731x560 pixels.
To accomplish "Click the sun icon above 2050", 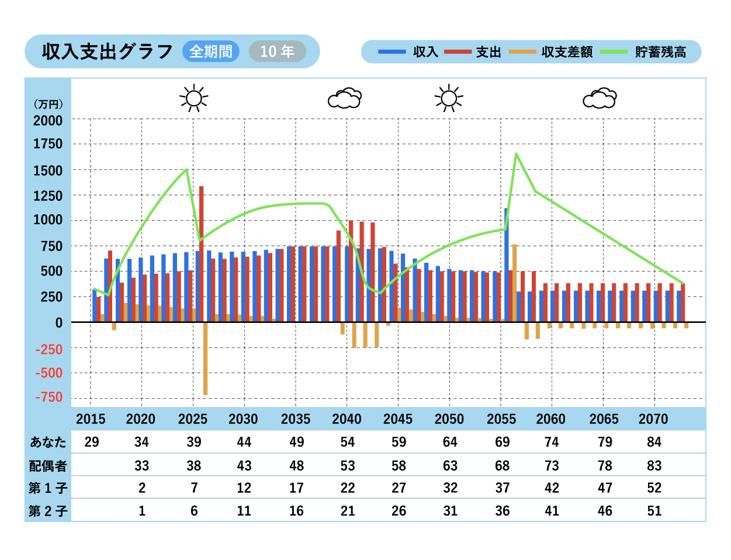I will point(449,98).
